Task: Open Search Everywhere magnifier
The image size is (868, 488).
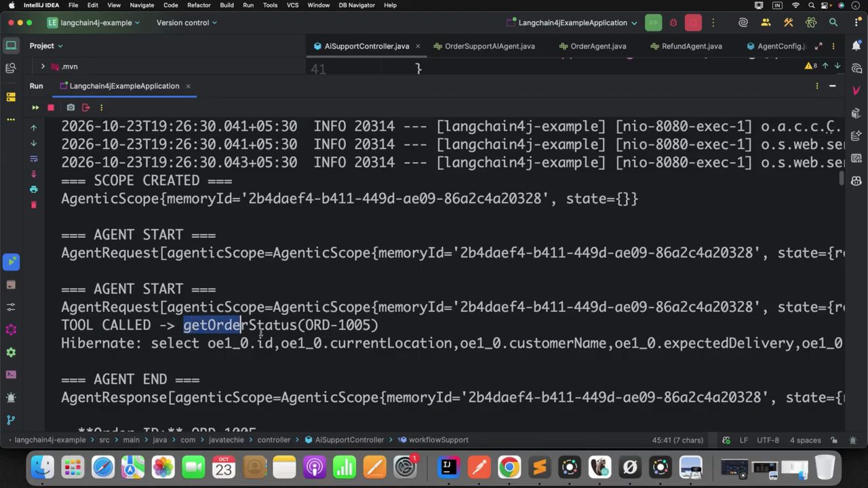Action: 833,22
